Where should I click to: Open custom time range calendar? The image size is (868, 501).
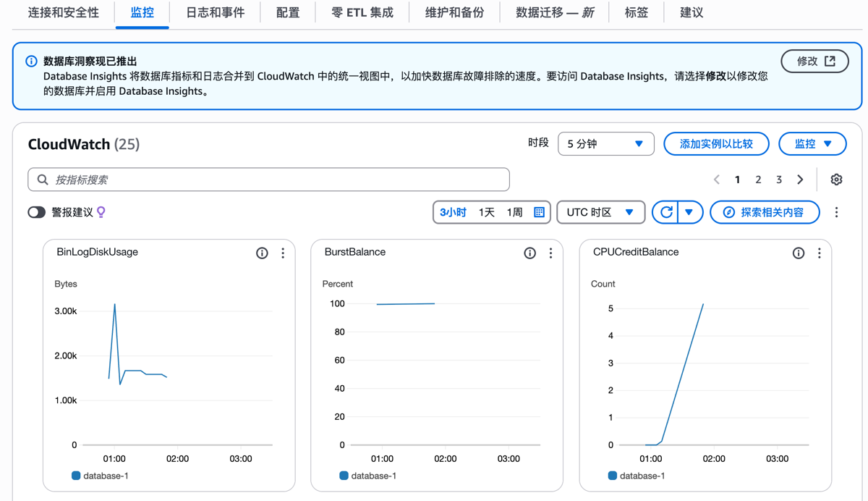pyautogui.click(x=539, y=212)
